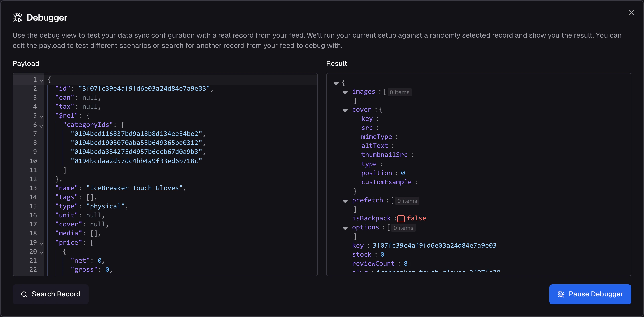Fold the $rel object at line 5

click(41, 117)
